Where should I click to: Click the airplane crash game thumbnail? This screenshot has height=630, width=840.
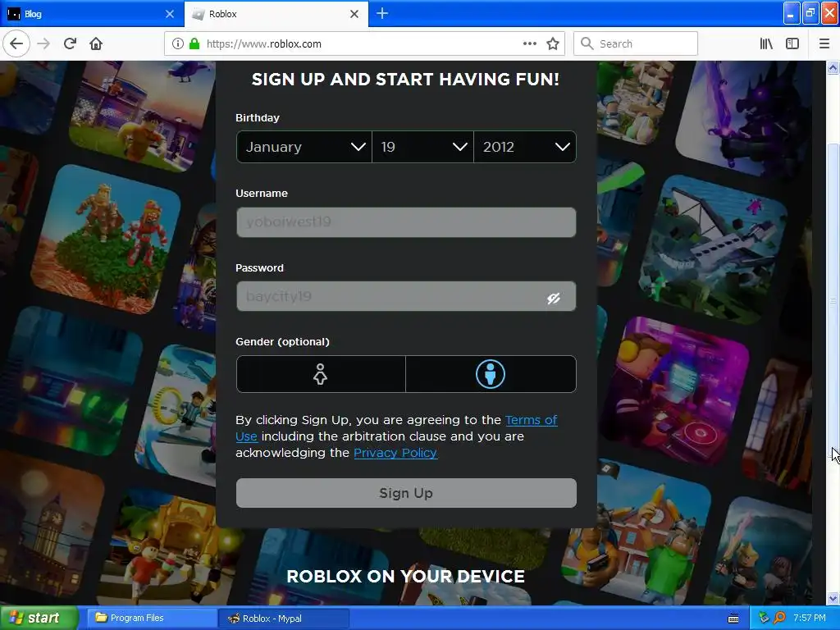click(x=713, y=249)
